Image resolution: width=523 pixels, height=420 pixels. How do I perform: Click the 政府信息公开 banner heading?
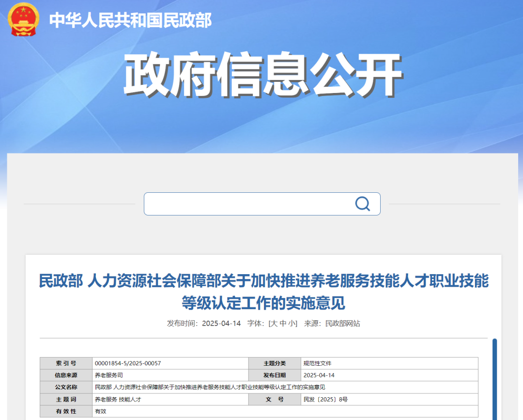point(262,75)
